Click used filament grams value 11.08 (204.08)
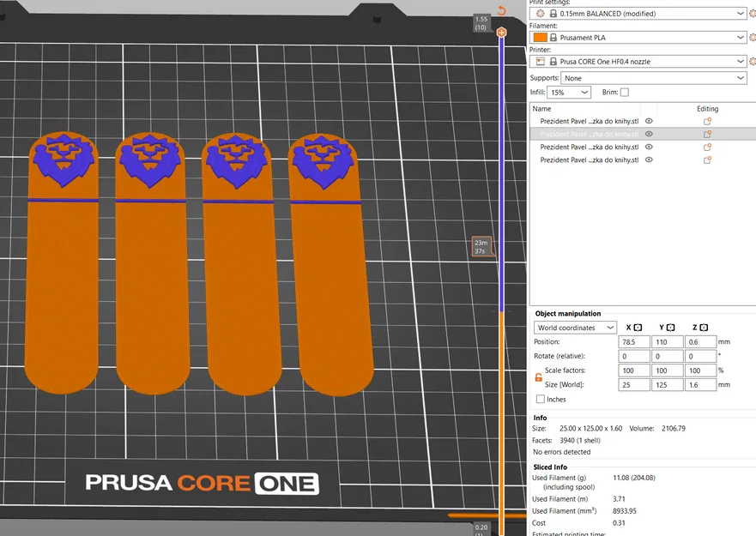This screenshot has width=756, height=536. [634, 478]
